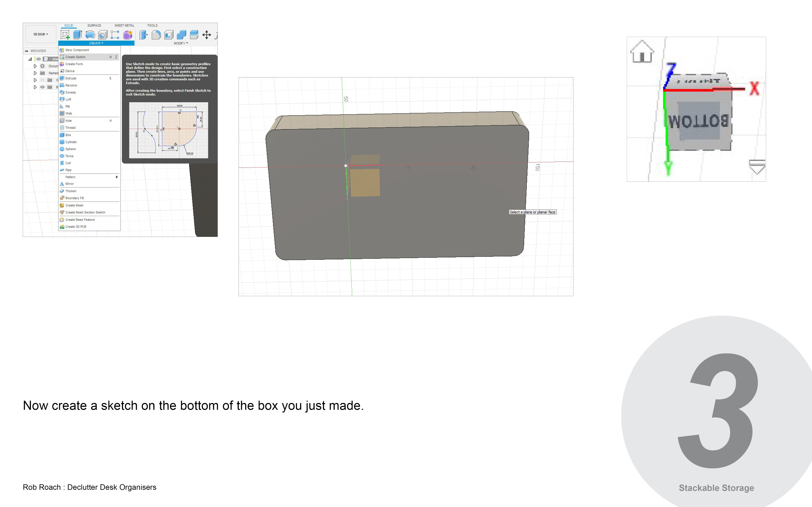Open the CREATE panel dropdown

[x=96, y=43]
